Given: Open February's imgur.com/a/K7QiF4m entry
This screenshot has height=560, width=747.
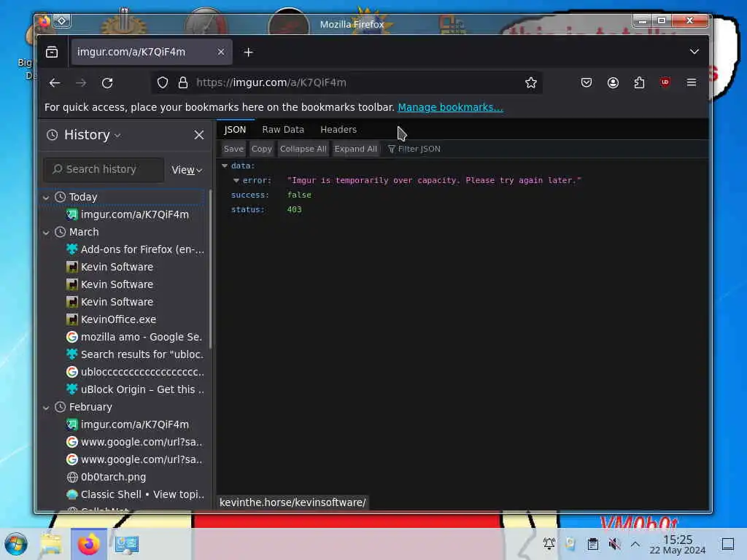Looking at the screenshot, I should point(128,425).
